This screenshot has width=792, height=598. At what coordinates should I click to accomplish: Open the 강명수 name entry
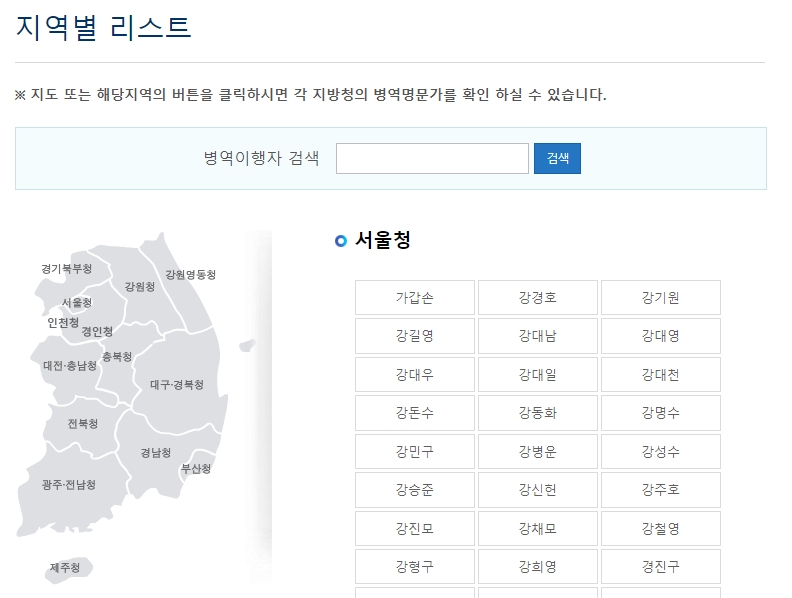[x=661, y=413]
